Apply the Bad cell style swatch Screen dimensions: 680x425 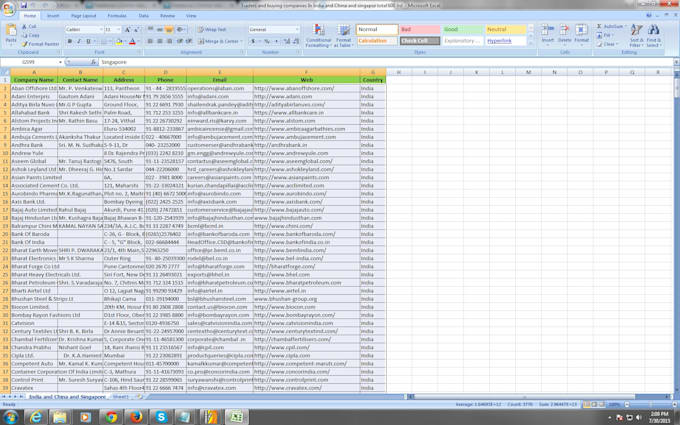pyautogui.click(x=420, y=30)
